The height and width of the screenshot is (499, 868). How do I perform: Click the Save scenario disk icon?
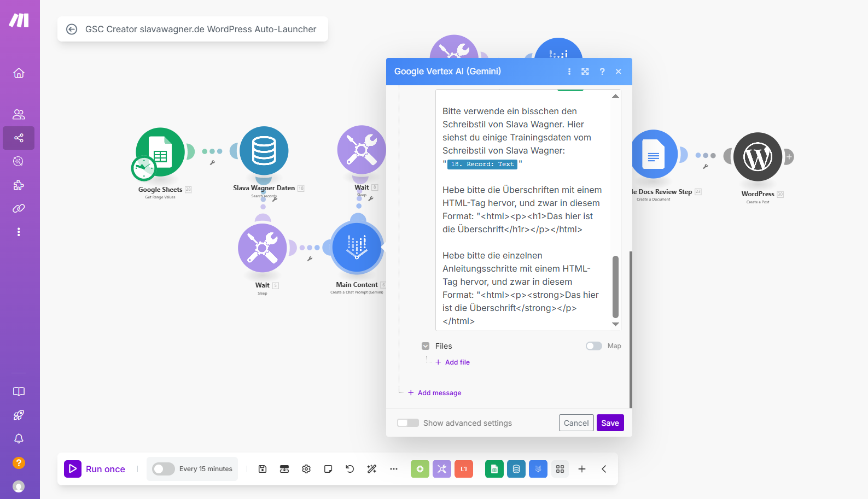coord(263,469)
